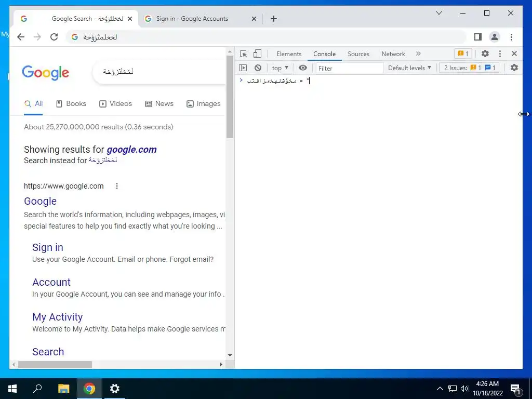Screen dimensions: 532x399
Task: Select the Books results filter
Action: tap(71, 104)
